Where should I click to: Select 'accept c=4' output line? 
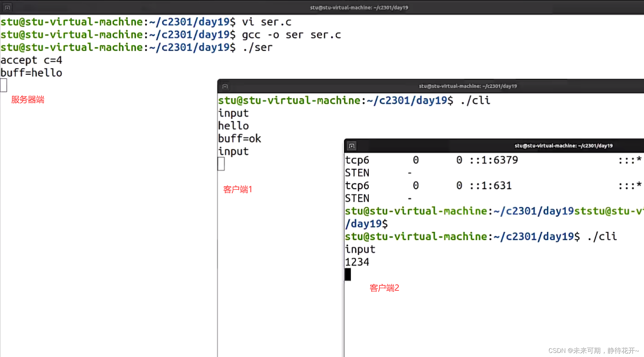(31, 60)
